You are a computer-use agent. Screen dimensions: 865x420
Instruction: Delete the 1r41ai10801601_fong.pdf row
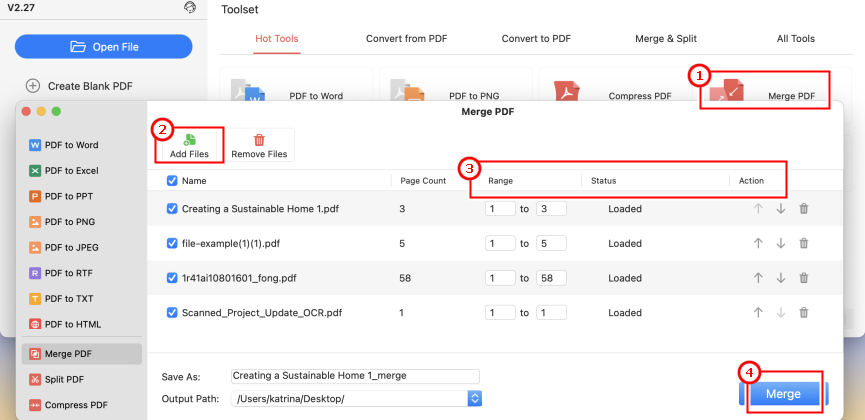click(804, 278)
